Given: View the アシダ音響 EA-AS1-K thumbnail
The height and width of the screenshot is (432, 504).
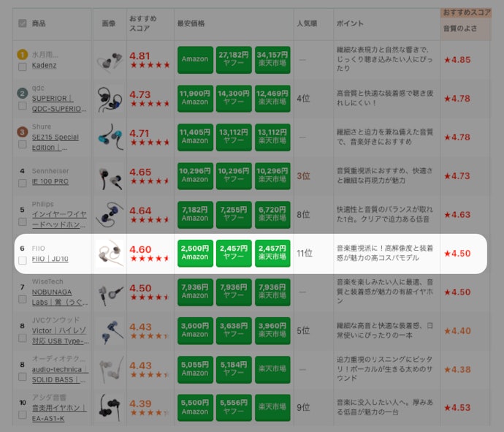Looking at the screenshot, I should coord(110,408).
